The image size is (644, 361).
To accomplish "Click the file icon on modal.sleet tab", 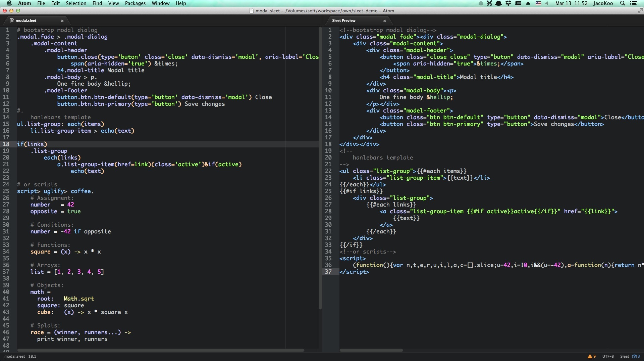I will coord(12,21).
